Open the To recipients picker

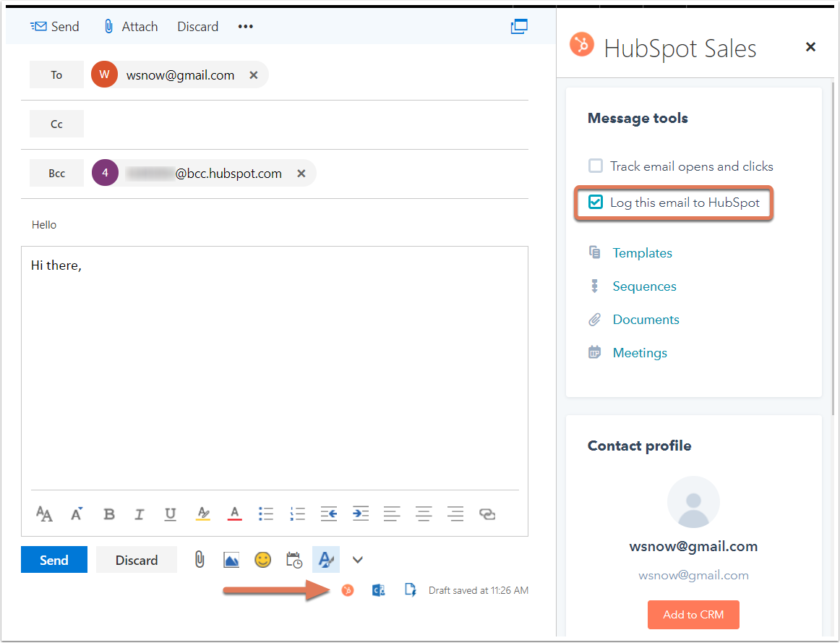pyautogui.click(x=57, y=74)
